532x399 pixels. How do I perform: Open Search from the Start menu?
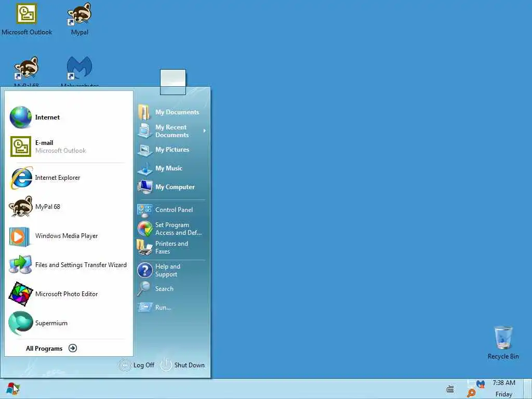pos(171,289)
